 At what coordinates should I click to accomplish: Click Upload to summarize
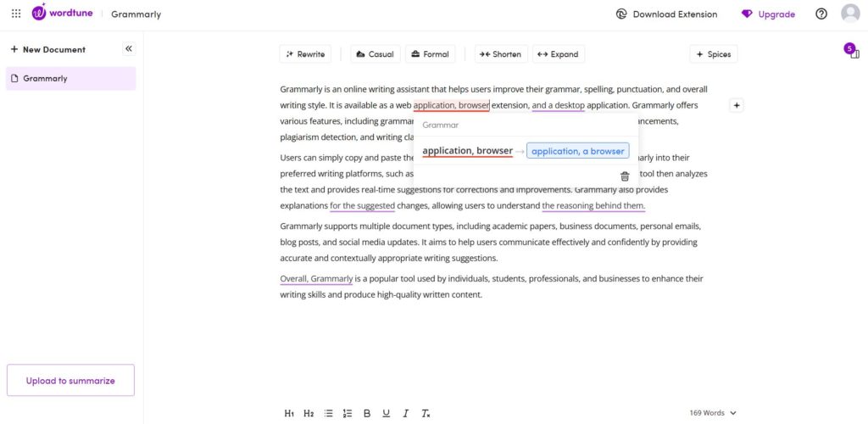(70, 380)
